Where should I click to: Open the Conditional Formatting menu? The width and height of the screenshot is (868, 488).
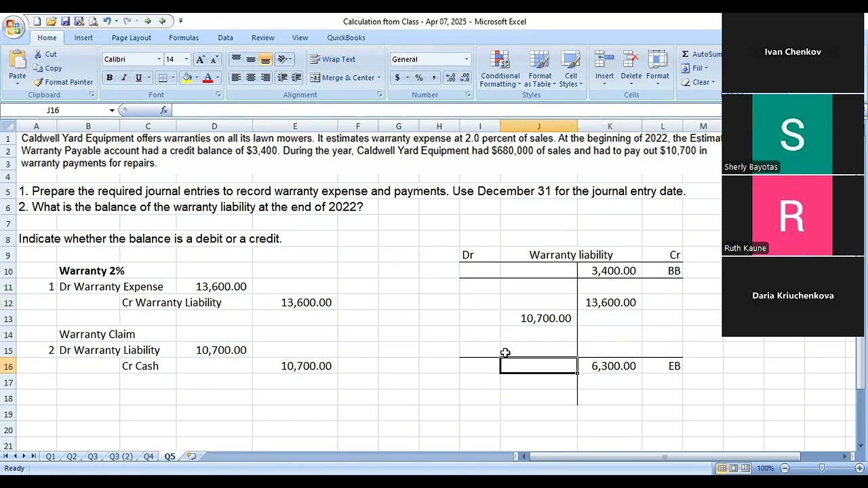[x=500, y=68]
